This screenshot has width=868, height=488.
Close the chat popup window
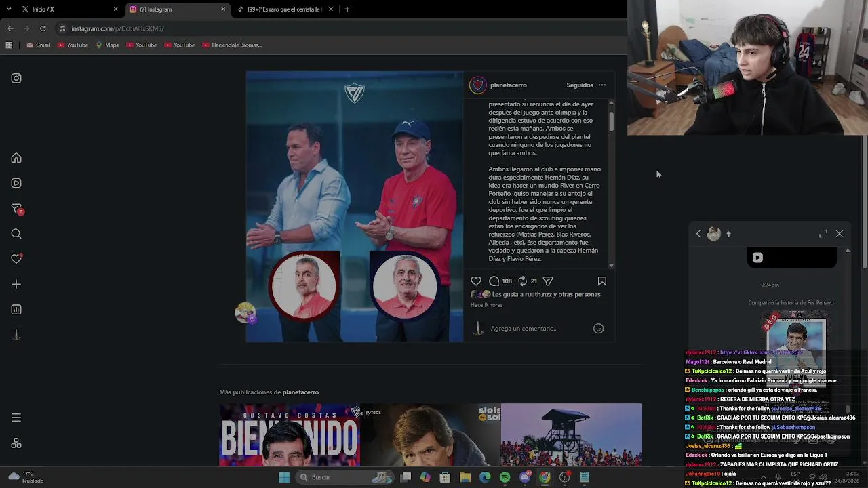tap(840, 234)
